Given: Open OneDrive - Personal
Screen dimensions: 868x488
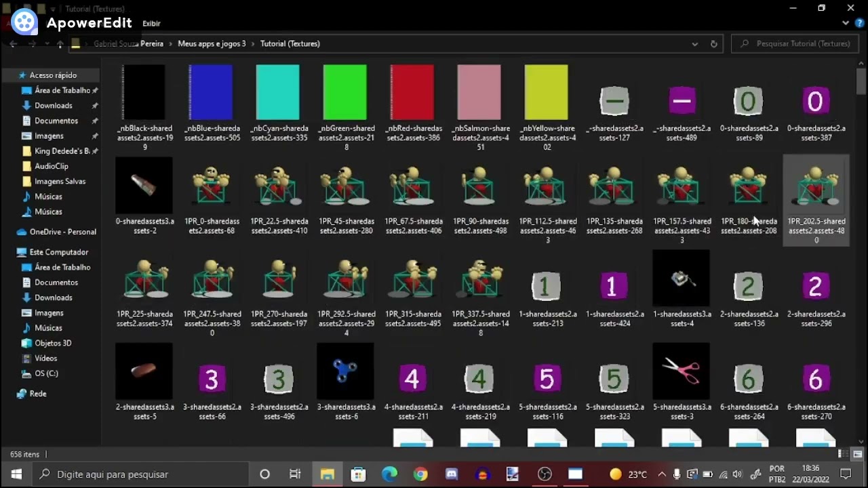Looking at the screenshot, I should coord(62,232).
